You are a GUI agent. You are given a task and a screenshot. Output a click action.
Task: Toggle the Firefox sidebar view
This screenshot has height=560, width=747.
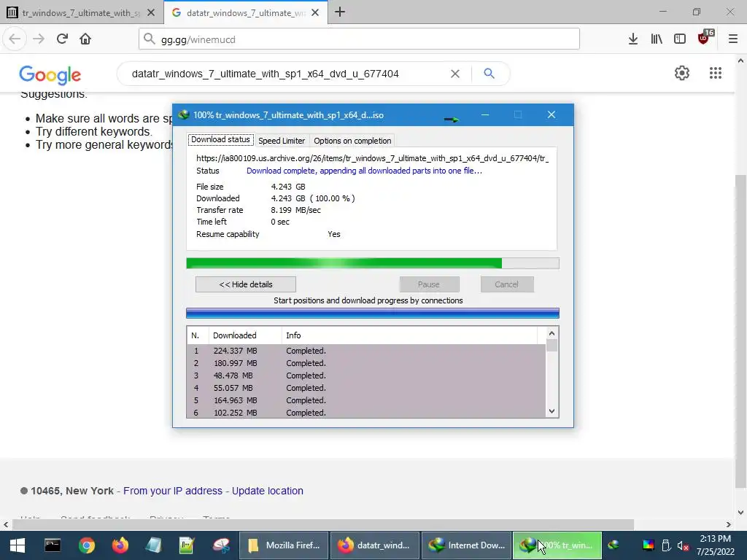pyautogui.click(x=680, y=39)
